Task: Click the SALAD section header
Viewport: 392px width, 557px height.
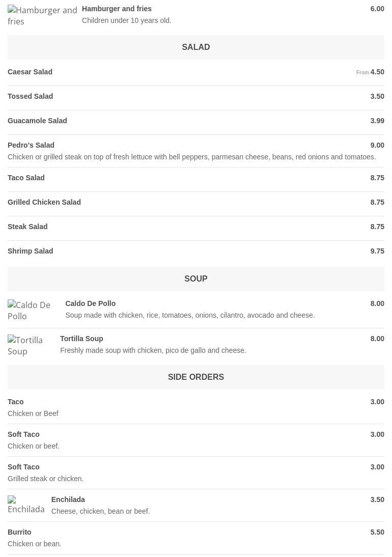Action: point(195,47)
